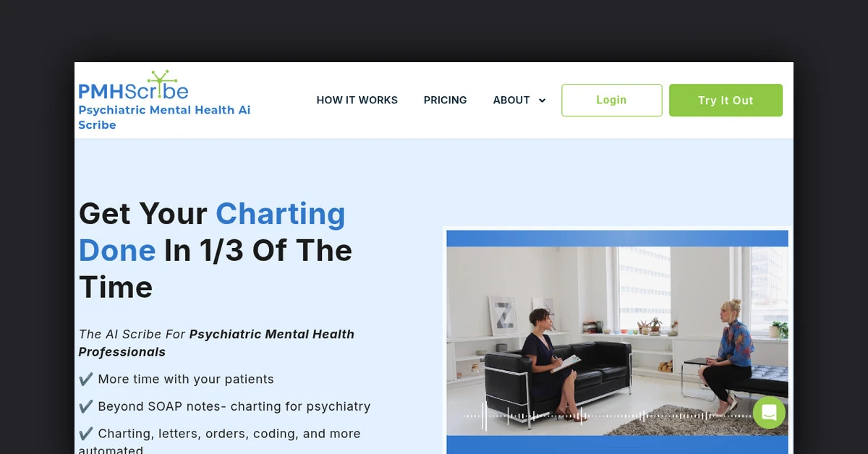Click the checkmark beside Beyond SOAP notes
The width and height of the screenshot is (868, 454).
point(86,406)
